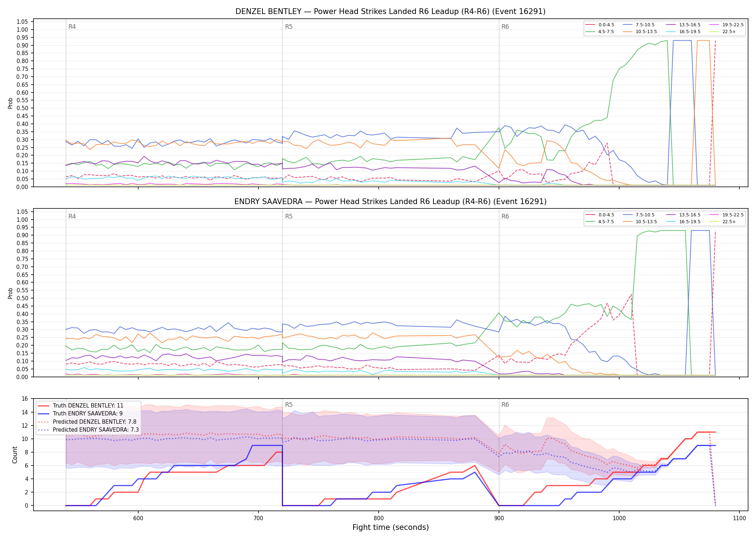Image resolution: width=756 pixels, height=540 pixels.
Task: Select 10.5-13.5 legend entry in Endry Saavedra chart
Action: (640, 222)
